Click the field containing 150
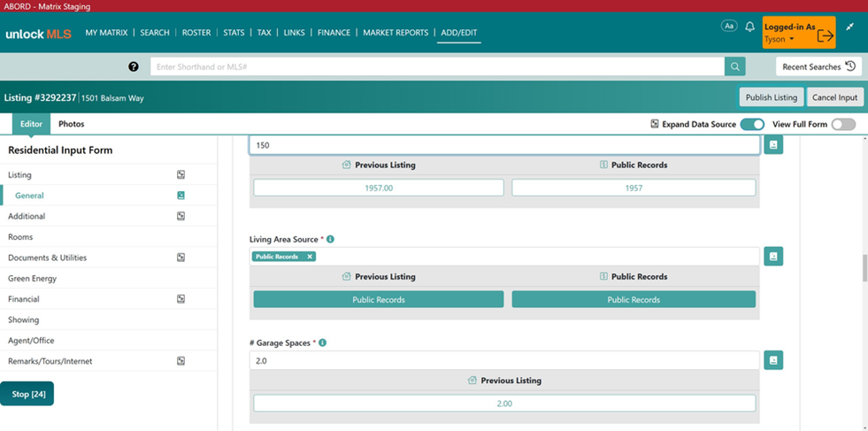 tap(504, 145)
